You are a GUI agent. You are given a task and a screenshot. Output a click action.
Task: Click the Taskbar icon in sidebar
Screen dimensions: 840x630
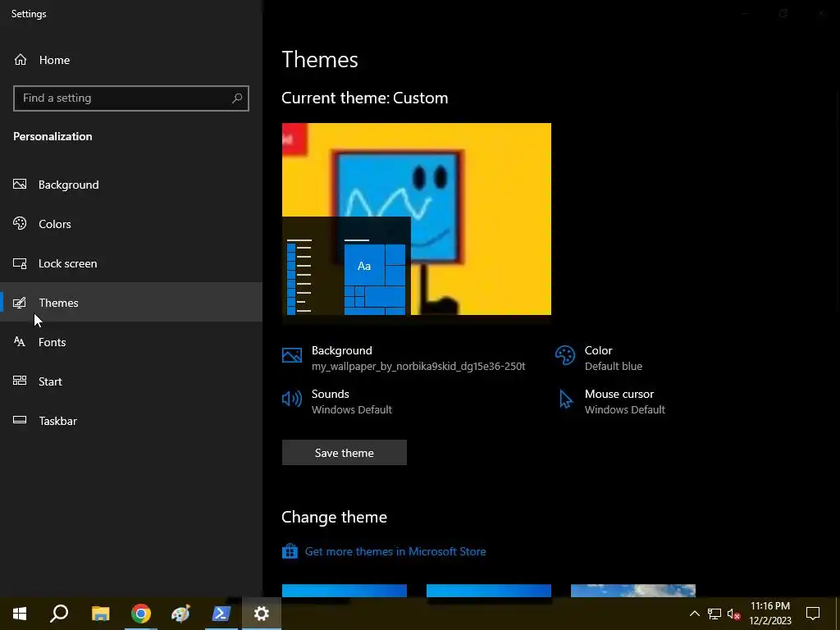click(20, 420)
